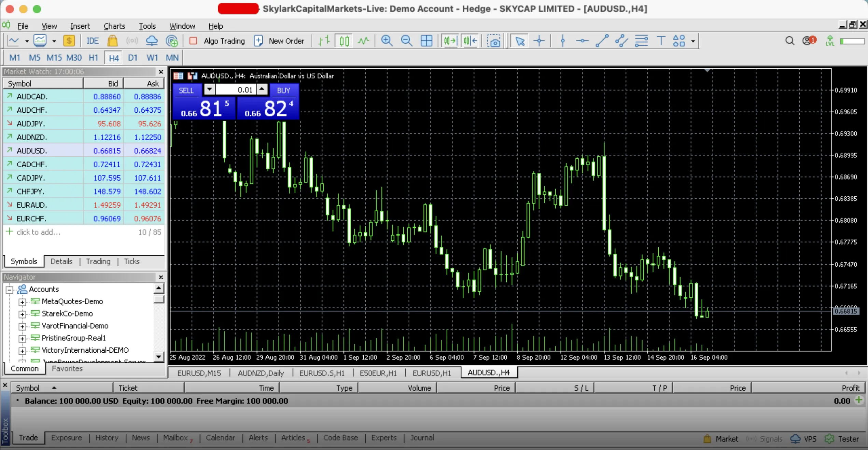The width and height of the screenshot is (868, 450).
Task: Switch chart to line chart mode
Action: click(x=363, y=41)
